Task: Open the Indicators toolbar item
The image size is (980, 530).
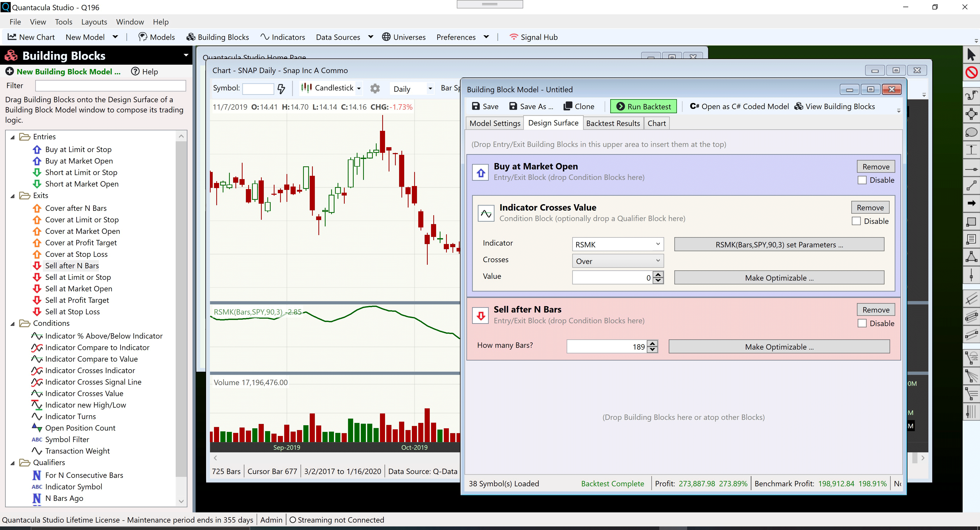Action: coord(283,37)
